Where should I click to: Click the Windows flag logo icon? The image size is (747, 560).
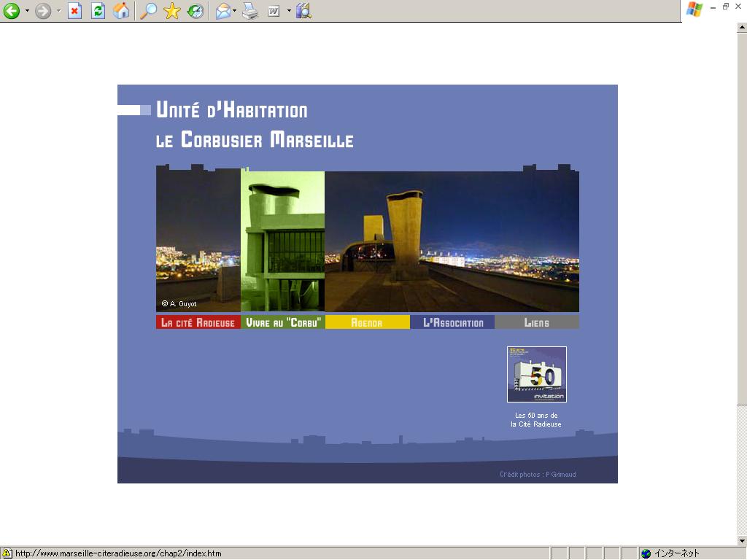694,9
